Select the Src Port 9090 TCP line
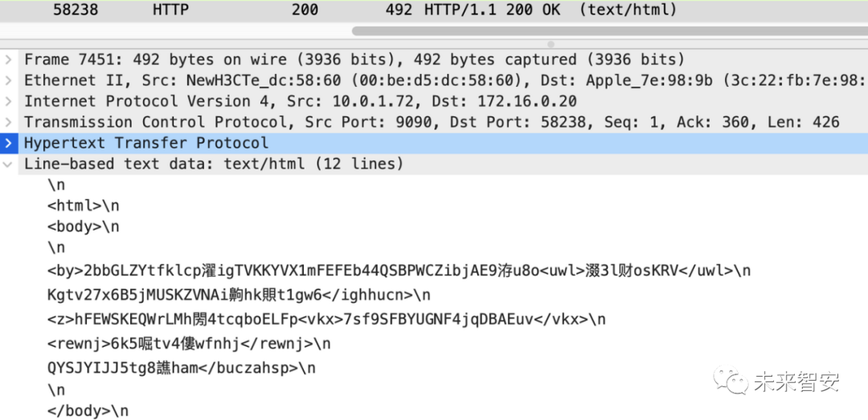Screen dimensions: 868x420 [x=431, y=123]
